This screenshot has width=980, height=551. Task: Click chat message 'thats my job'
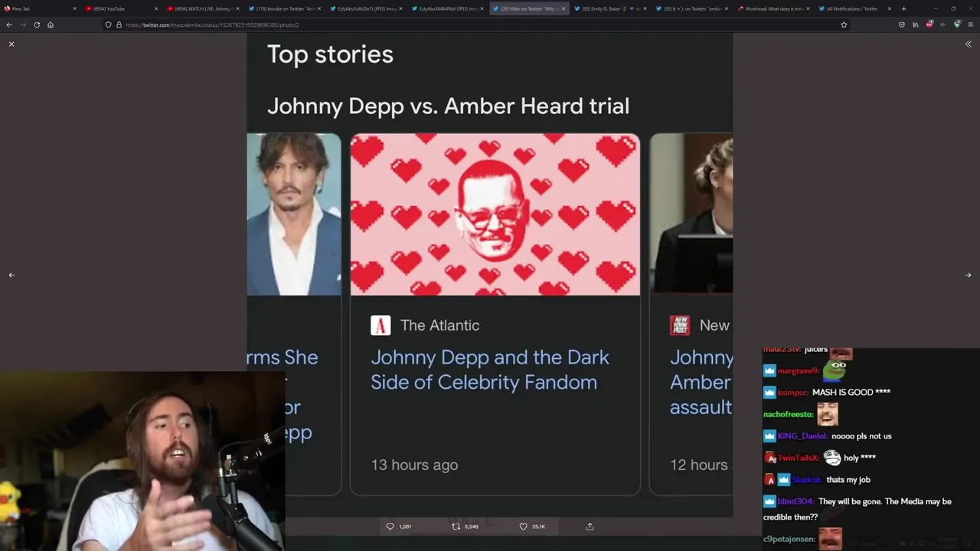coord(848,480)
